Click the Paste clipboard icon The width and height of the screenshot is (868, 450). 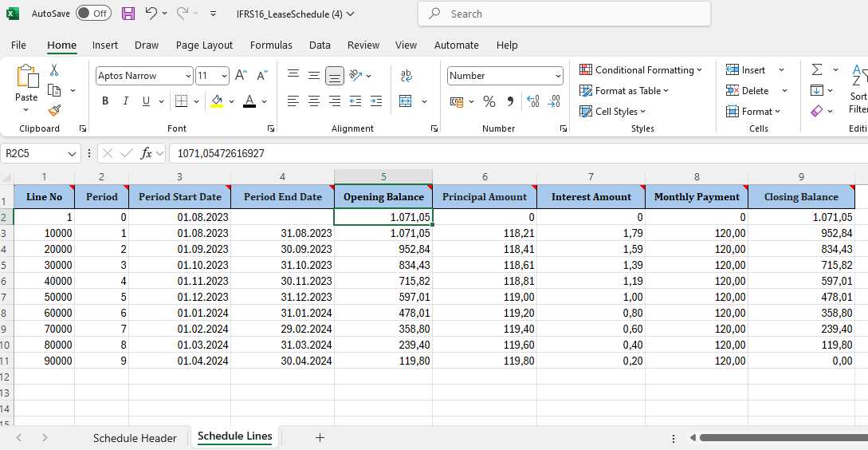pyautogui.click(x=26, y=77)
